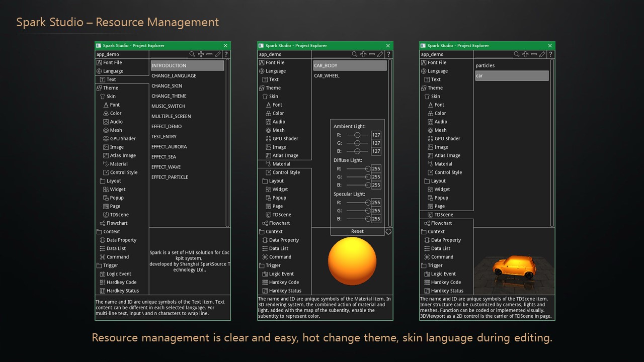
Task: Click the Ambient Light G value field 127
Action: (x=376, y=143)
